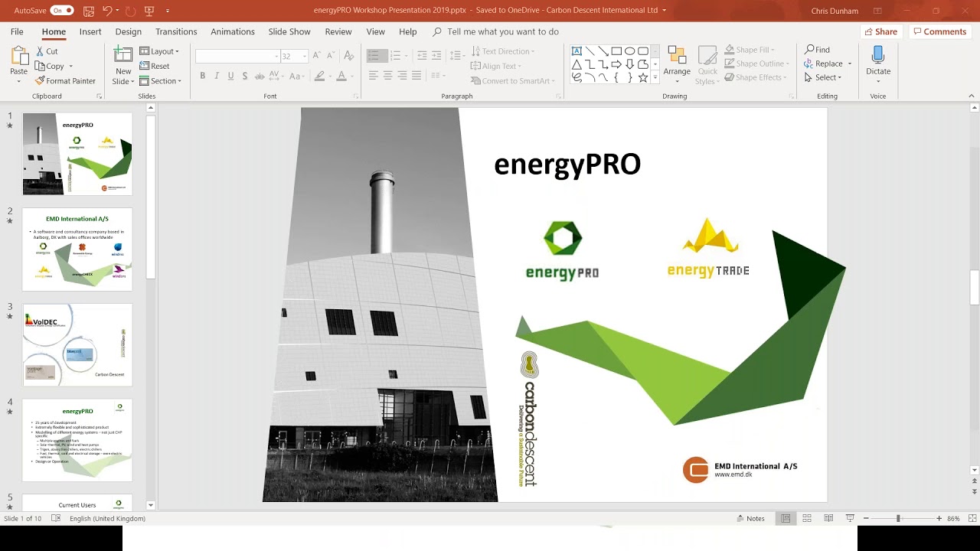Click the Underline formatting icon
The width and height of the screenshot is (980, 551).
[230, 76]
